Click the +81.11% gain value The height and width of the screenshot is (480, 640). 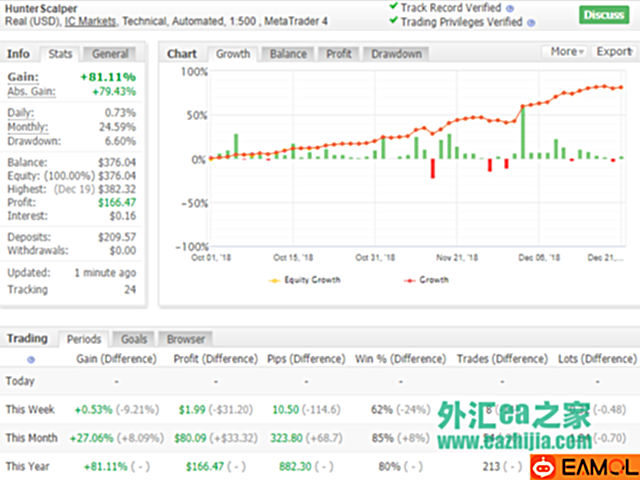(x=108, y=77)
